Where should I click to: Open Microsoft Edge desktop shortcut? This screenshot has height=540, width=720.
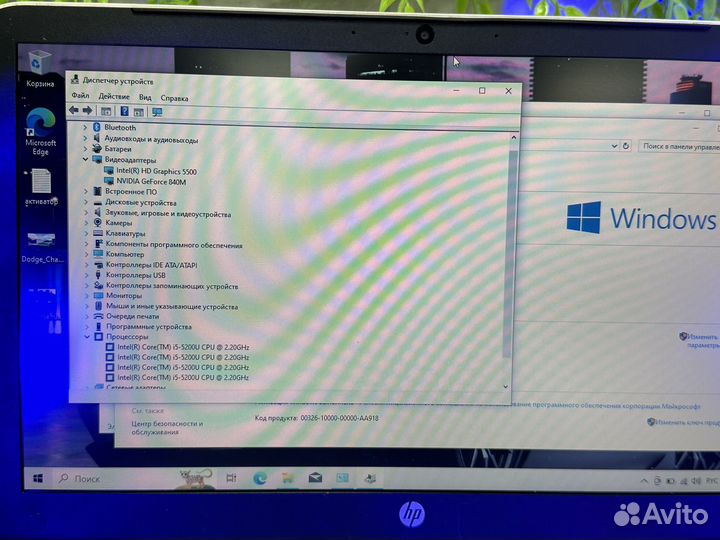tap(40, 132)
